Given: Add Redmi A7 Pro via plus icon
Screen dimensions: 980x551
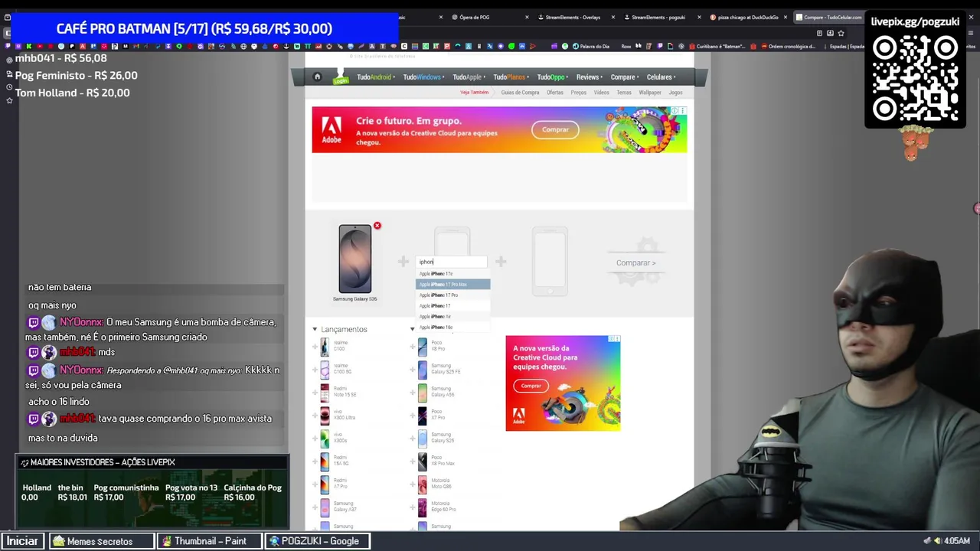Looking at the screenshot, I should pos(315,485).
